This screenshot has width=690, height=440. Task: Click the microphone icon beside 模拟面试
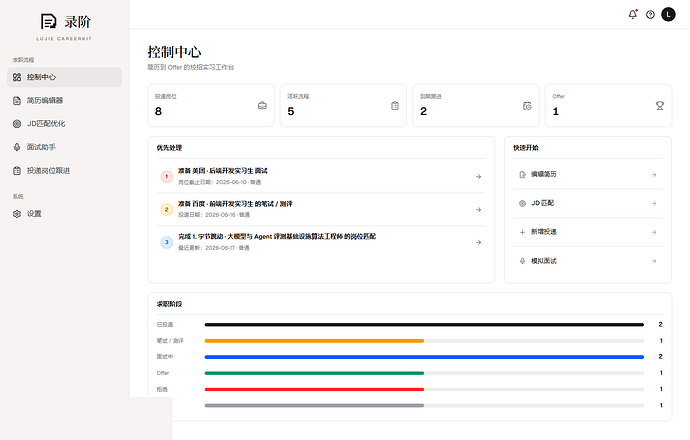click(x=522, y=261)
